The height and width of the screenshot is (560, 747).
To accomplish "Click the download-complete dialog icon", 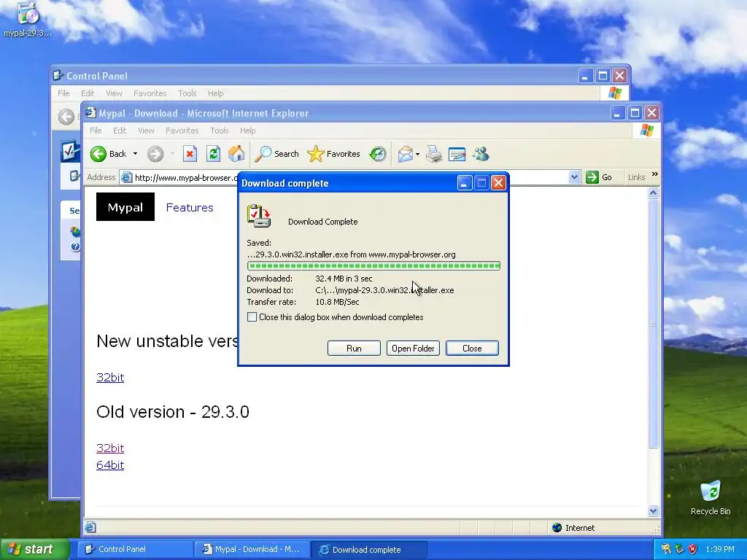I will tap(259, 216).
